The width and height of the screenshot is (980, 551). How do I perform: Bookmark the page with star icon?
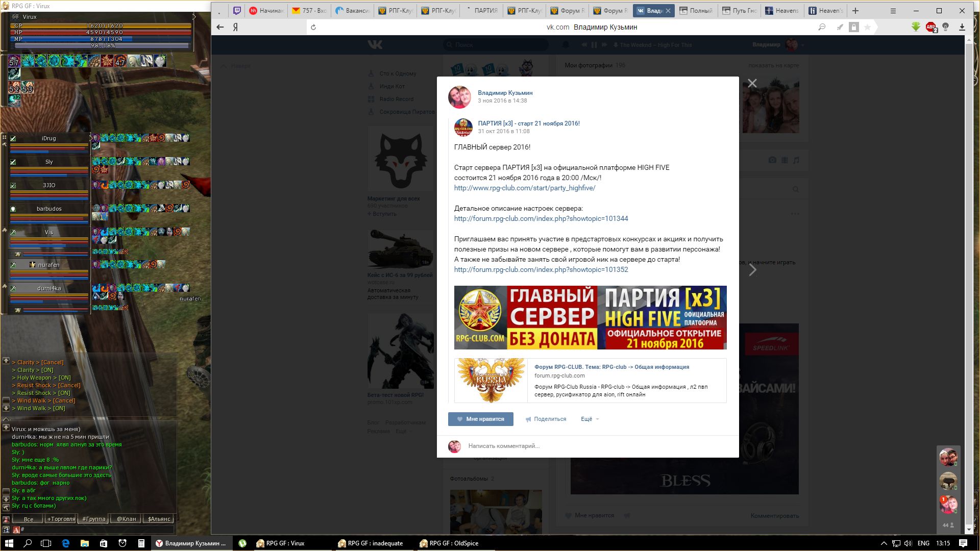pyautogui.click(x=867, y=27)
